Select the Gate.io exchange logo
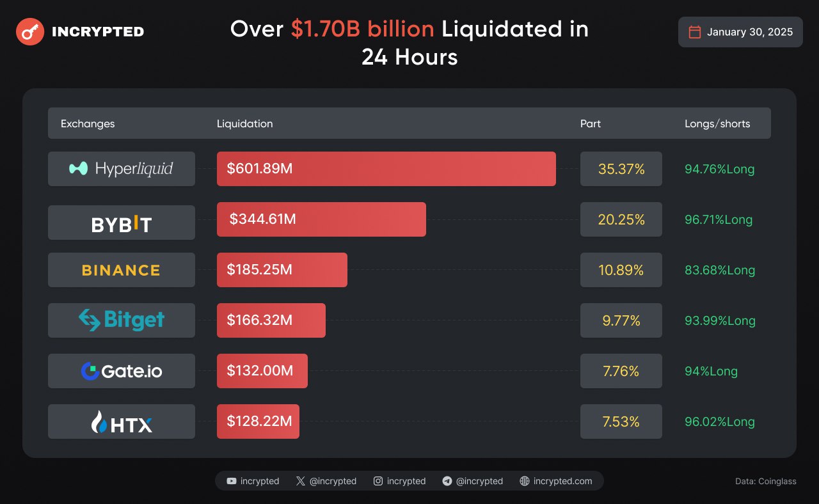The image size is (819, 504). tap(122, 371)
